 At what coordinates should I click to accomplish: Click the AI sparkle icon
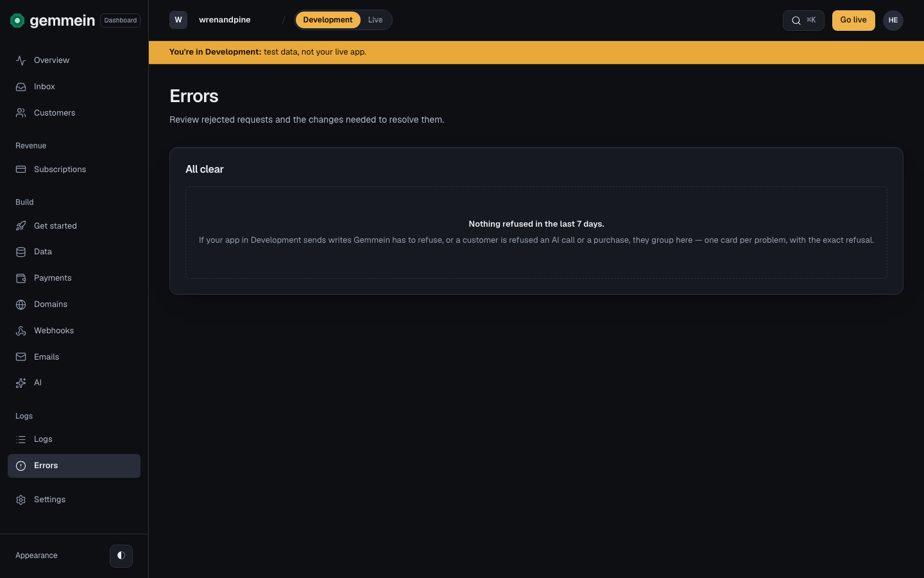[21, 383]
